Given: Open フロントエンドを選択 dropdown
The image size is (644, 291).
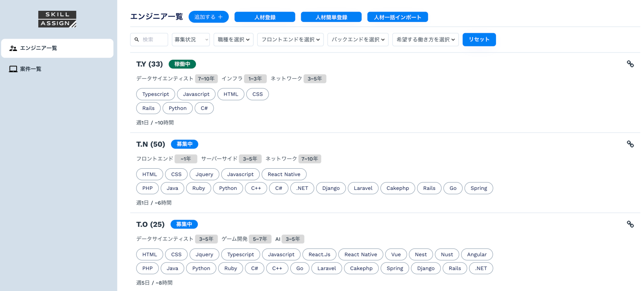Looking at the screenshot, I should point(290,40).
